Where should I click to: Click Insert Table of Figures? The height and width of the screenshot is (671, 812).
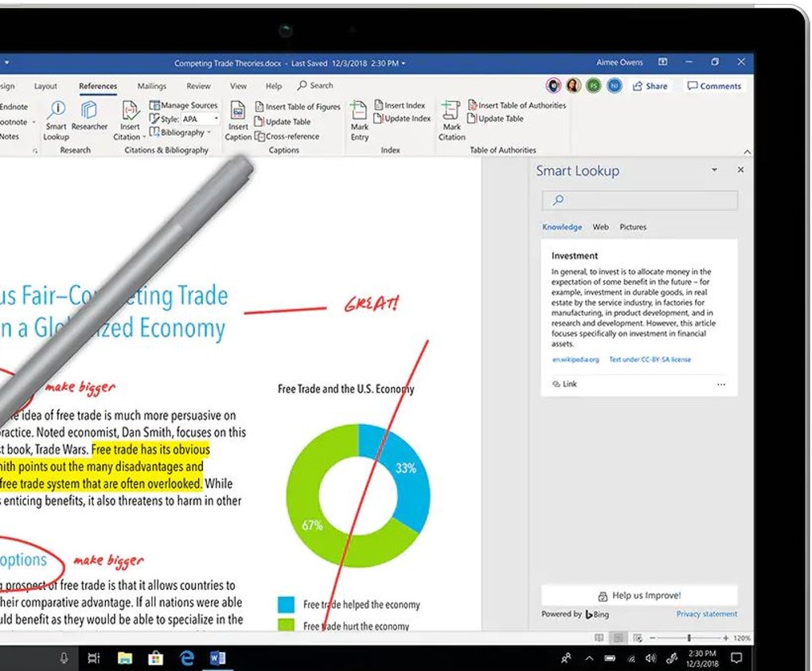pos(298,104)
